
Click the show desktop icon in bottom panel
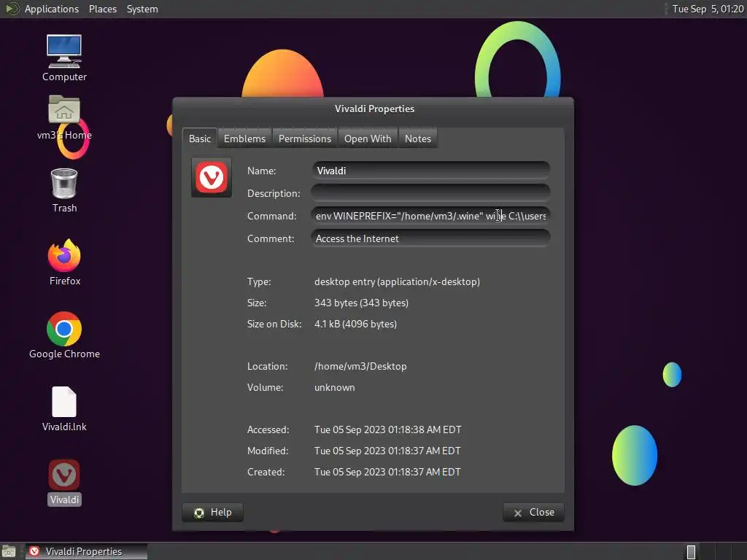pos(9,551)
